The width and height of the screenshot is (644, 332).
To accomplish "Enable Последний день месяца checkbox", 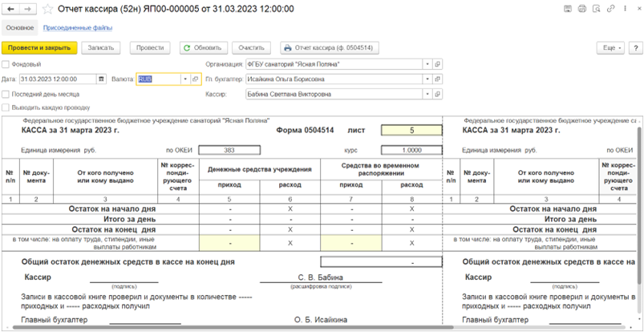I will [5, 94].
